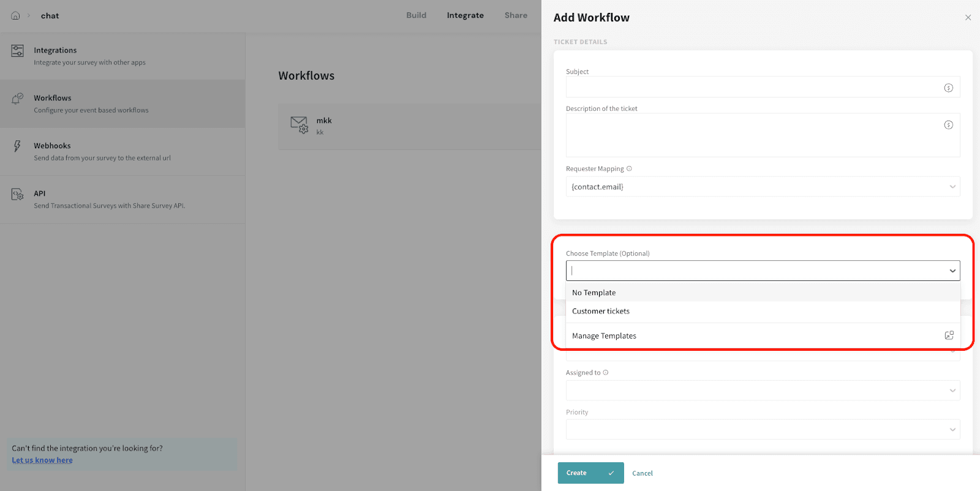The width and height of the screenshot is (980, 491).
Task: Collapse the Choose Template dropdown arrow
Action: [x=952, y=271]
